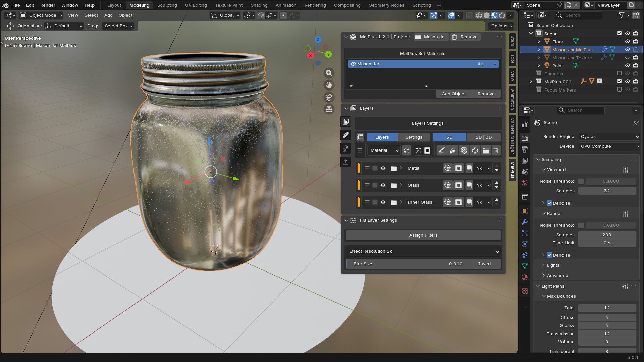Viewport: 644px width, 362px height.
Task: Click the Assign Filters button
Action: [x=423, y=235]
